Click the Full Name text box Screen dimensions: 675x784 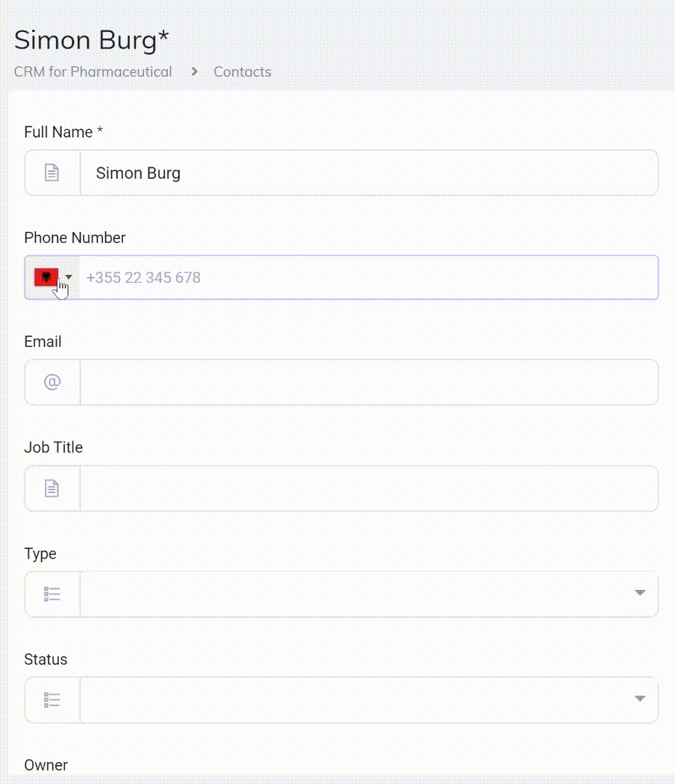(x=364, y=172)
